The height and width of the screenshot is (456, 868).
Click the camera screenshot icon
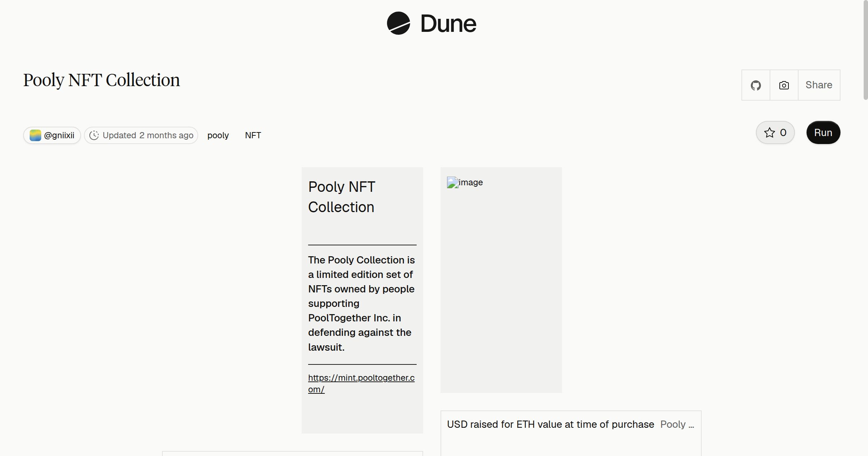coord(784,85)
